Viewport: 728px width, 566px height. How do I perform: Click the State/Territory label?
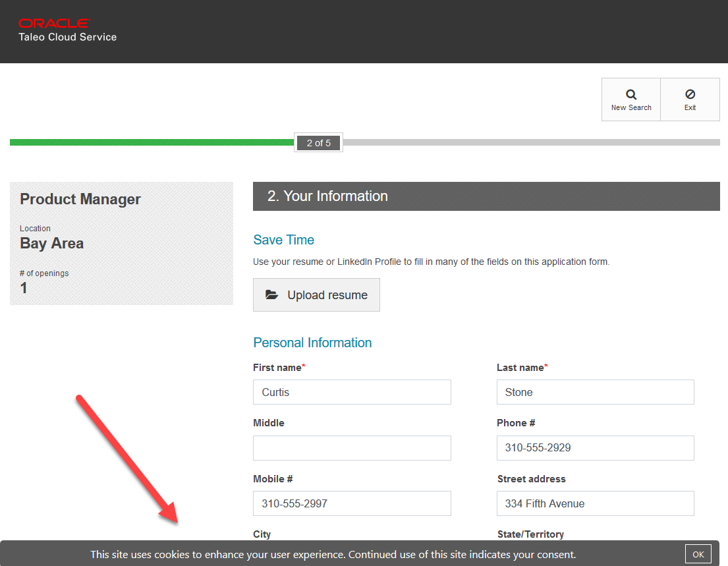coord(530,534)
